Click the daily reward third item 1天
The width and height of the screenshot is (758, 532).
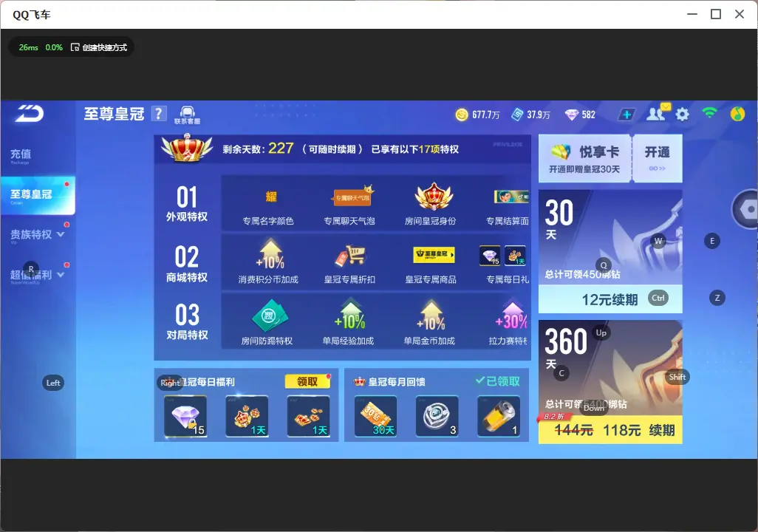[308, 417]
